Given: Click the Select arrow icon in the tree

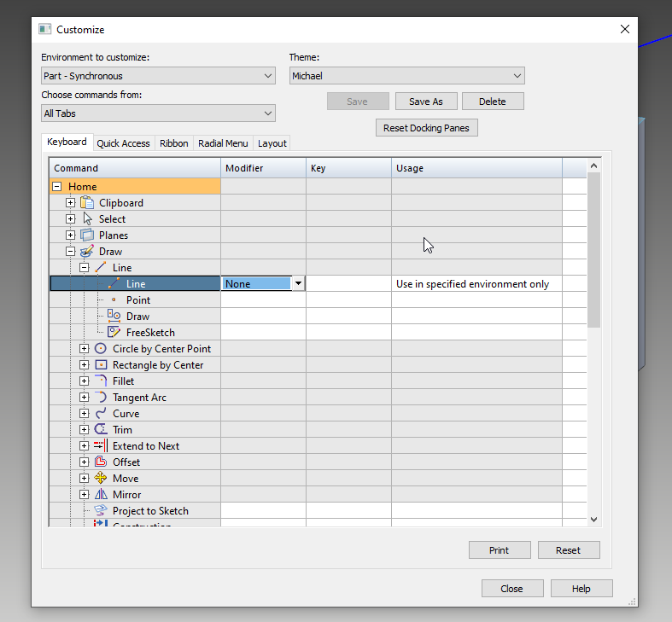Looking at the screenshot, I should click(87, 219).
